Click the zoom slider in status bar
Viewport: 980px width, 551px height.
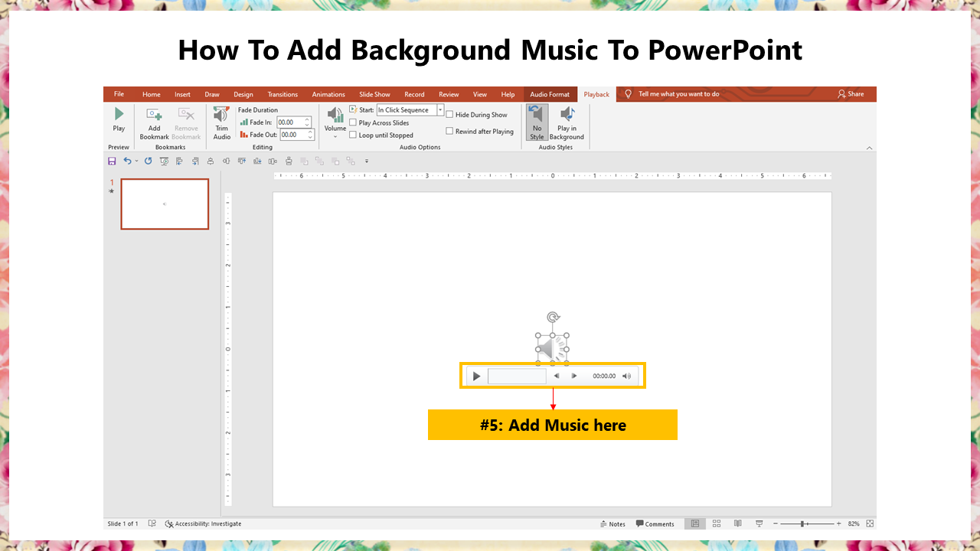coord(806,523)
